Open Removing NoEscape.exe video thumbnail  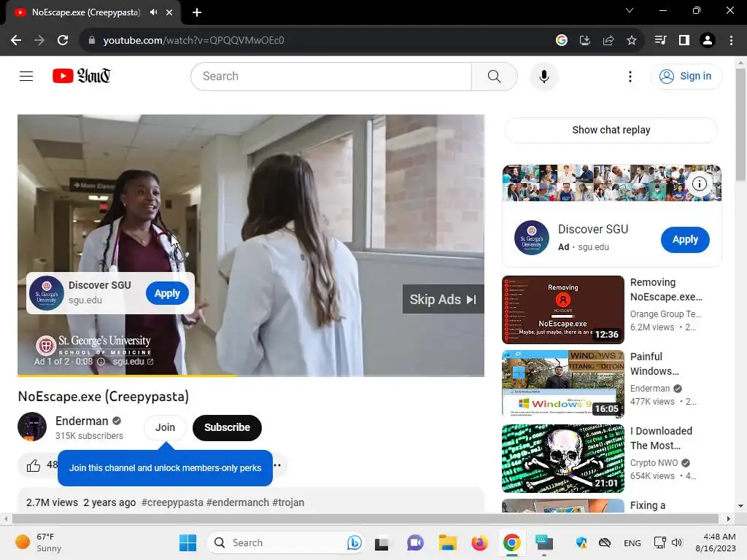[562, 309]
